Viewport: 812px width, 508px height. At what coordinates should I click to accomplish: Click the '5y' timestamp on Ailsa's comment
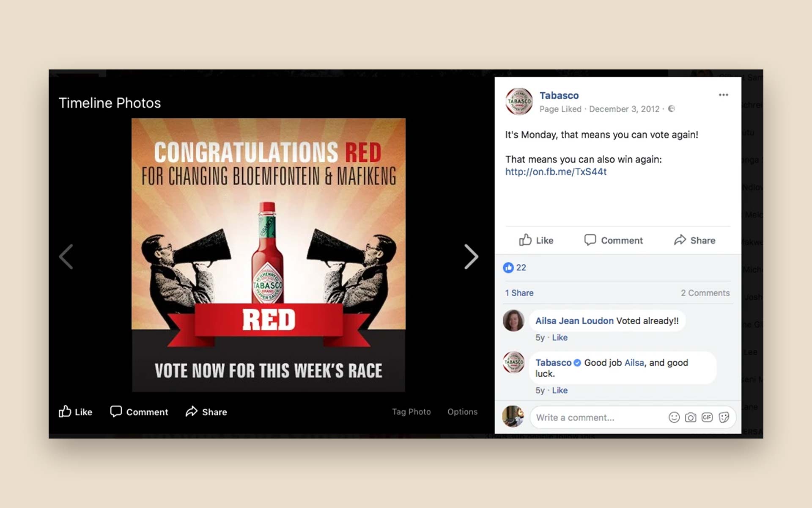click(540, 337)
